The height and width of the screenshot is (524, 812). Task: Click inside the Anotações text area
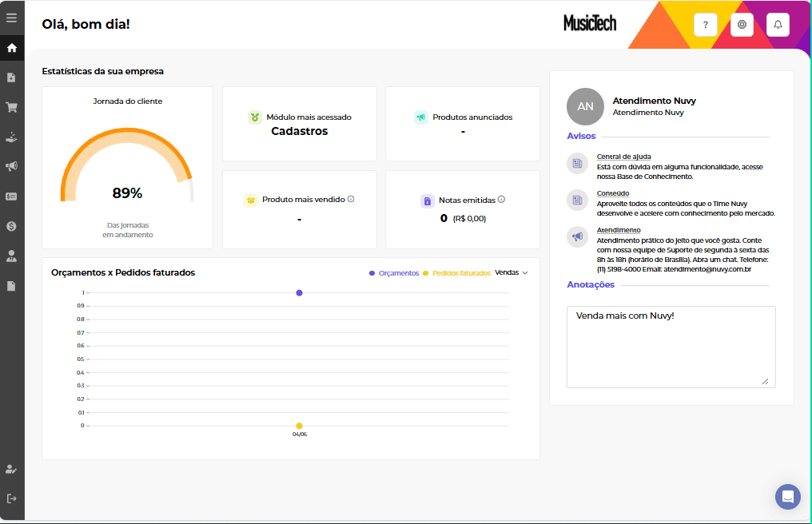click(x=671, y=347)
